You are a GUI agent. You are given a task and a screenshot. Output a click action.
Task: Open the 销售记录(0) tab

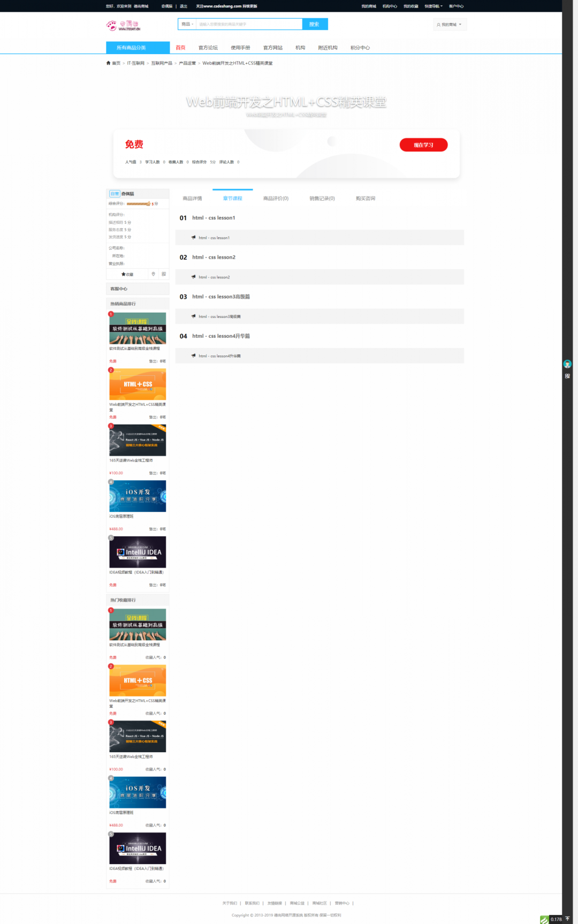(322, 199)
